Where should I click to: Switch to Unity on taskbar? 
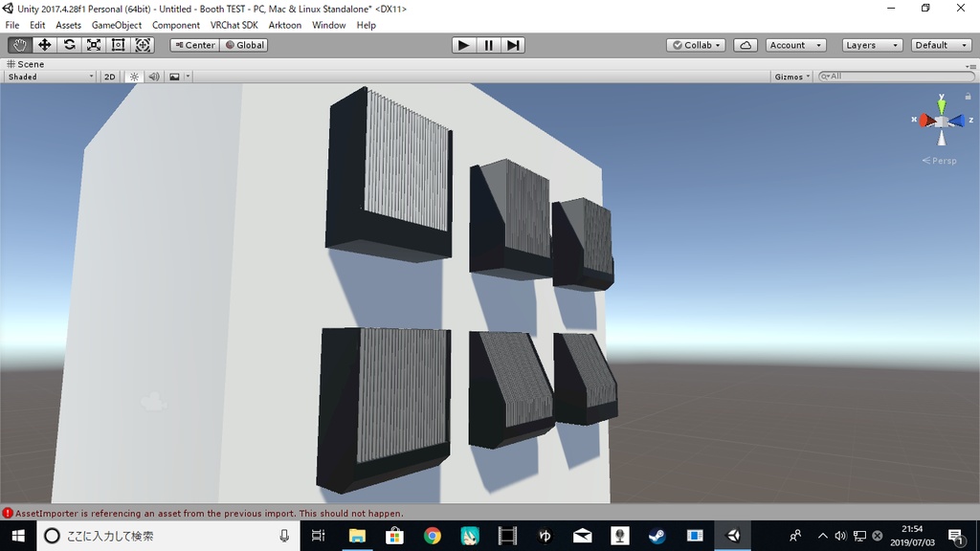pyautogui.click(x=732, y=536)
